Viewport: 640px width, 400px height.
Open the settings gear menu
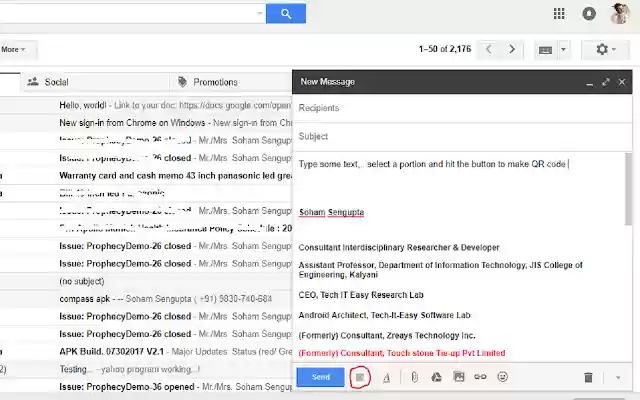605,50
